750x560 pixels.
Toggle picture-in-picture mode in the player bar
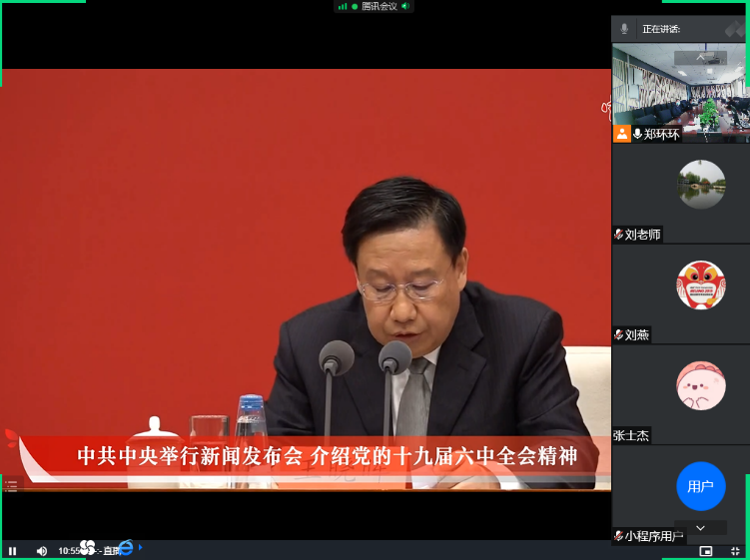pos(706,550)
